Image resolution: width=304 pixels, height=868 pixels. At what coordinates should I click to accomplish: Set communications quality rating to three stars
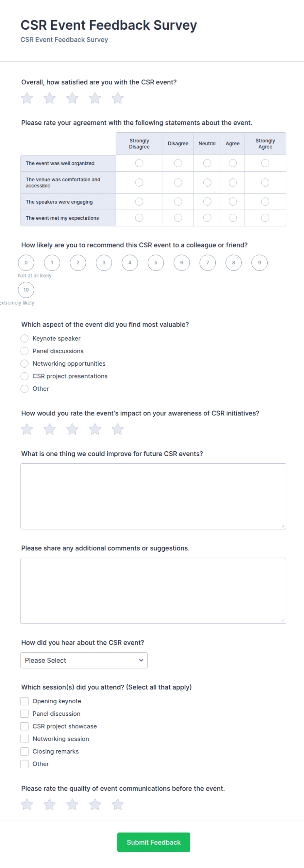click(72, 805)
